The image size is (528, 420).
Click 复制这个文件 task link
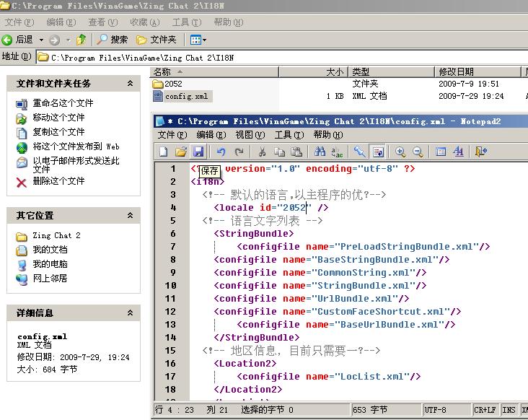click(x=58, y=131)
